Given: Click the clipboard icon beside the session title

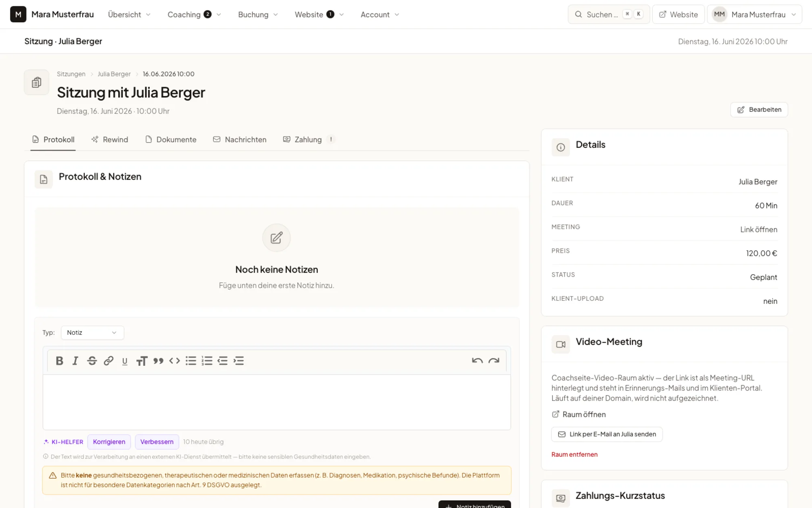Looking at the screenshot, I should (x=37, y=82).
